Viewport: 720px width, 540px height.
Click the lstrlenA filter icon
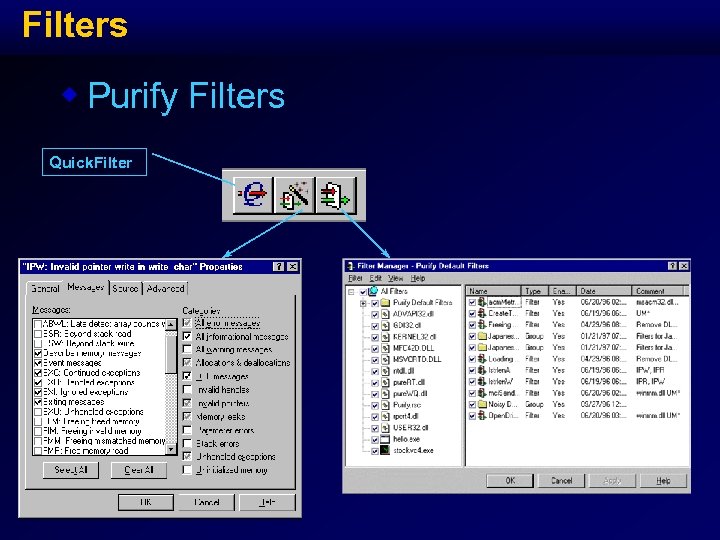pyautogui.click(x=482, y=370)
